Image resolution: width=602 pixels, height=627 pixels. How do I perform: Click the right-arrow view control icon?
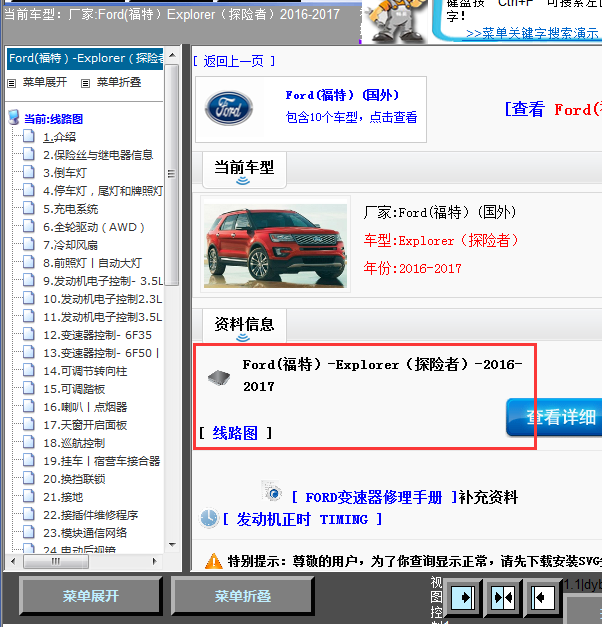point(463,597)
